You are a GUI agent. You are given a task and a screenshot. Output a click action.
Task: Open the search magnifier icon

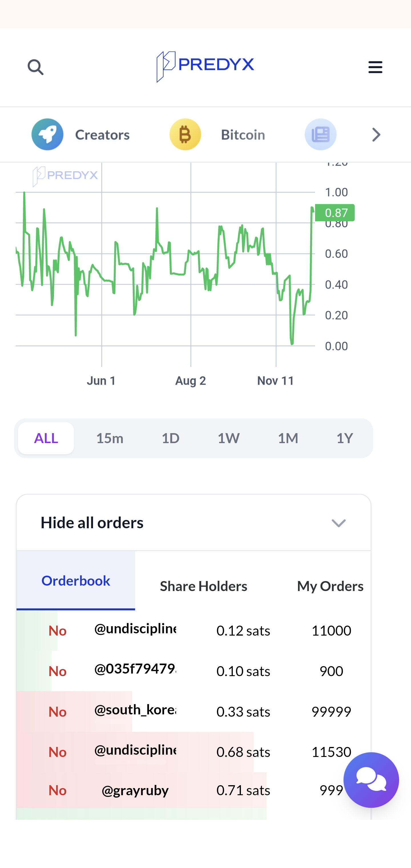[35, 67]
